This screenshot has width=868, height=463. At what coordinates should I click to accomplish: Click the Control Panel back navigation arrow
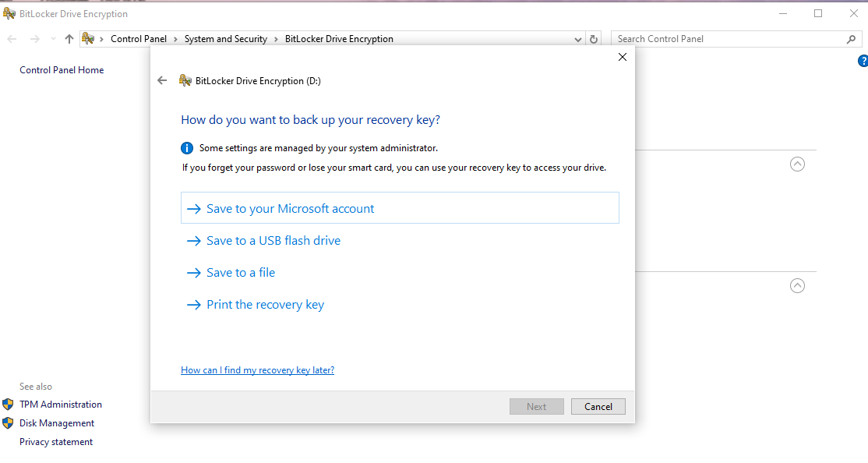pyautogui.click(x=12, y=39)
